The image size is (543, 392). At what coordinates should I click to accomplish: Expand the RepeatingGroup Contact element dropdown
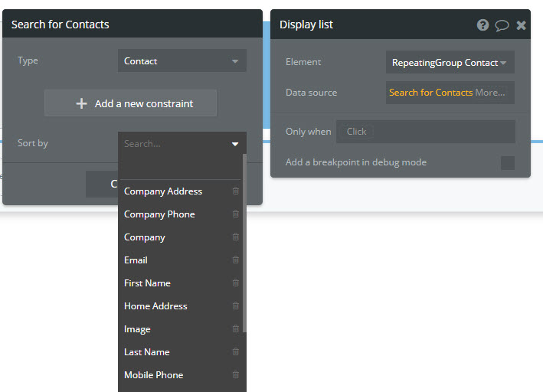point(450,63)
